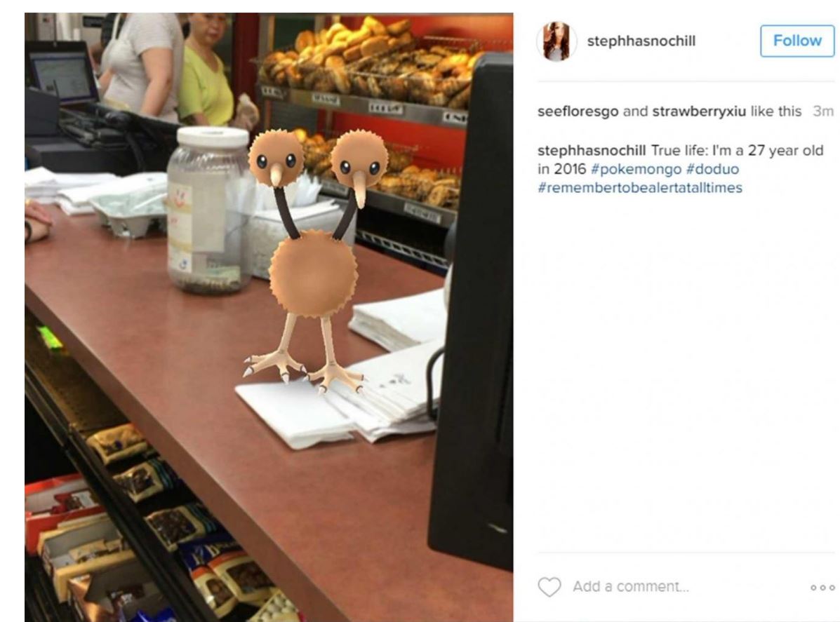
Task: Focus the Add a comment field
Action: pos(631,587)
